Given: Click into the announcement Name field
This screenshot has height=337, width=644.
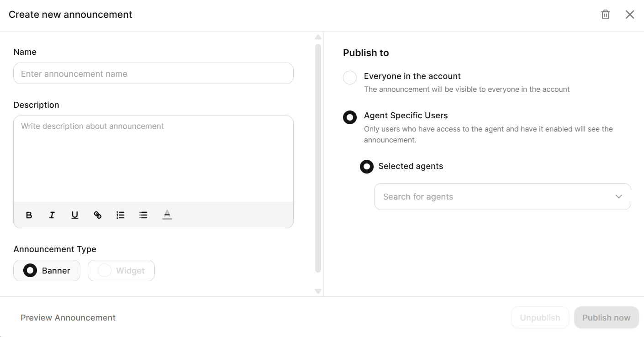Looking at the screenshot, I should 153,74.
